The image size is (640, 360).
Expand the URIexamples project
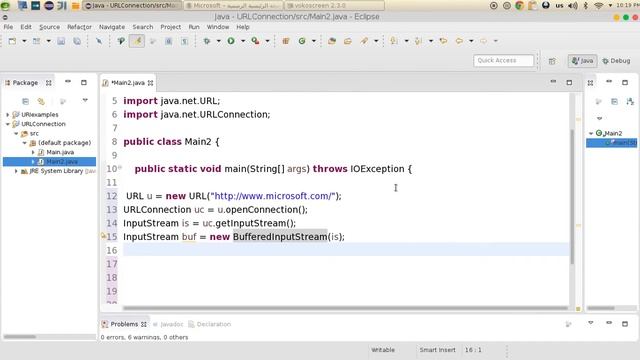[8, 115]
